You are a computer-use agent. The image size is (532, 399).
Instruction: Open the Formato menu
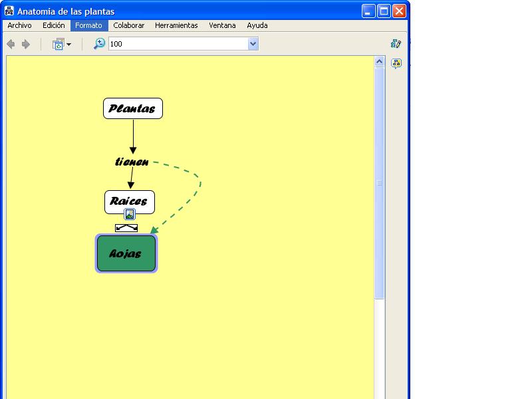pos(88,25)
